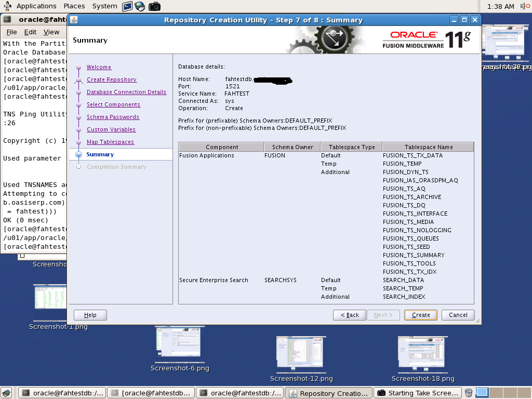Open the terminal launcher in the top panel
The height and width of the screenshot is (399, 532).
[x=126, y=6]
